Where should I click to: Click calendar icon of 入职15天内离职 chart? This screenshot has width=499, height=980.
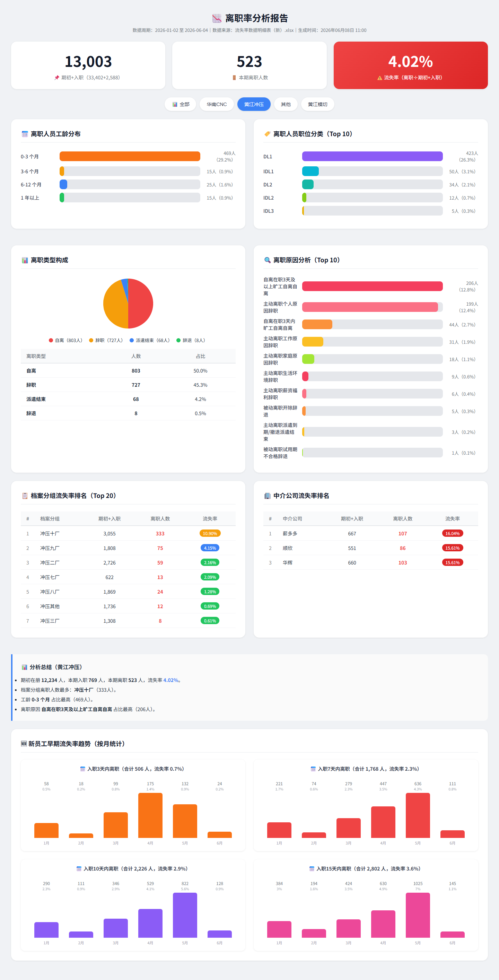pyautogui.click(x=312, y=868)
